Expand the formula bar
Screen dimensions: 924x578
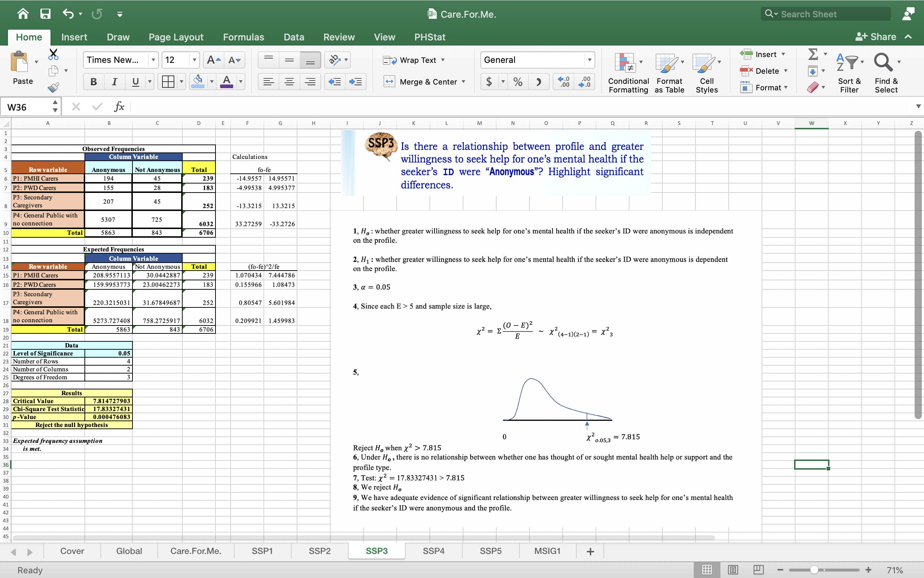click(x=918, y=106)
